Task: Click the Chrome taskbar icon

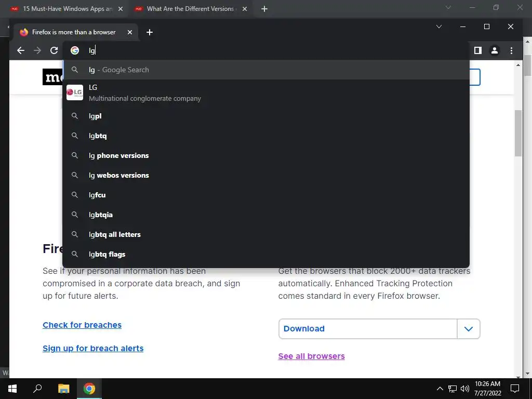Action: coord(89,389)
